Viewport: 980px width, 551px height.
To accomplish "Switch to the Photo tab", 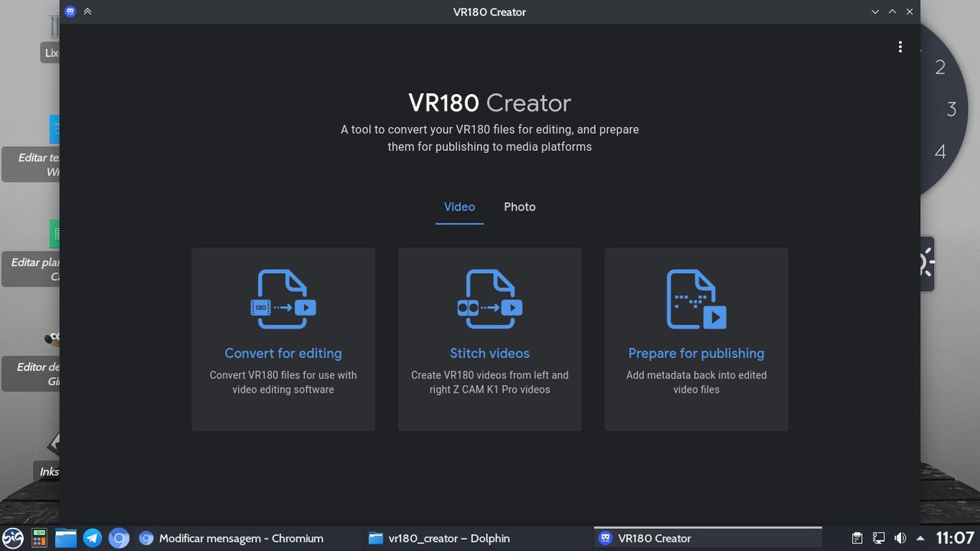I will click(520, 207).
